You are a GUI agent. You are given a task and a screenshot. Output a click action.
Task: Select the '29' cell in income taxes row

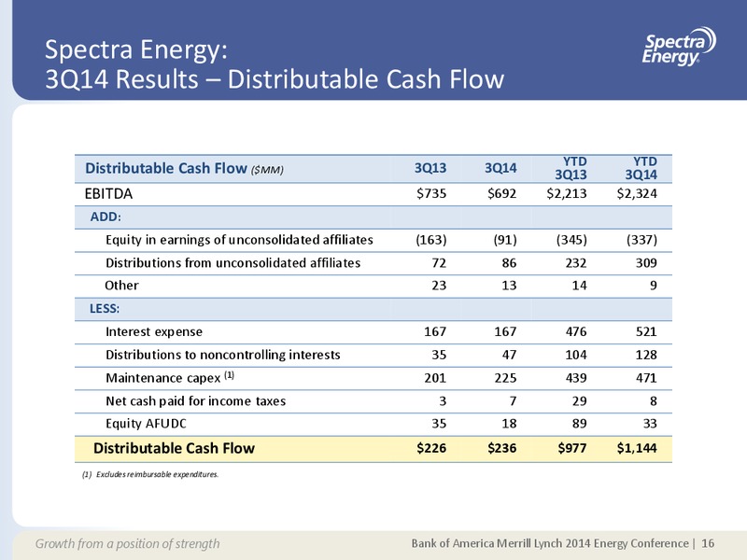(579, 401)
